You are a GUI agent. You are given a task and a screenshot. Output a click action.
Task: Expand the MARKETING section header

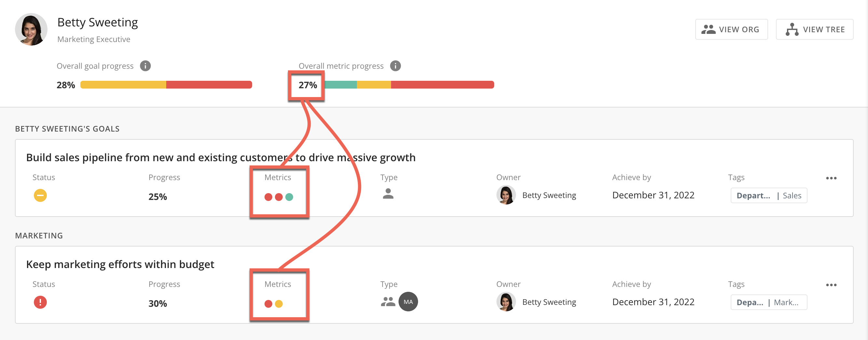pos(39,235)
